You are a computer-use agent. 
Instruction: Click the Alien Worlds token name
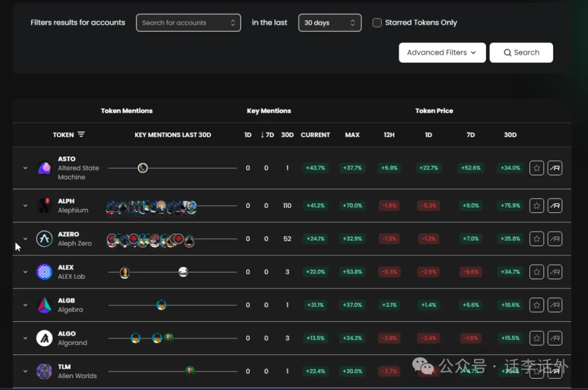[77, 376]
